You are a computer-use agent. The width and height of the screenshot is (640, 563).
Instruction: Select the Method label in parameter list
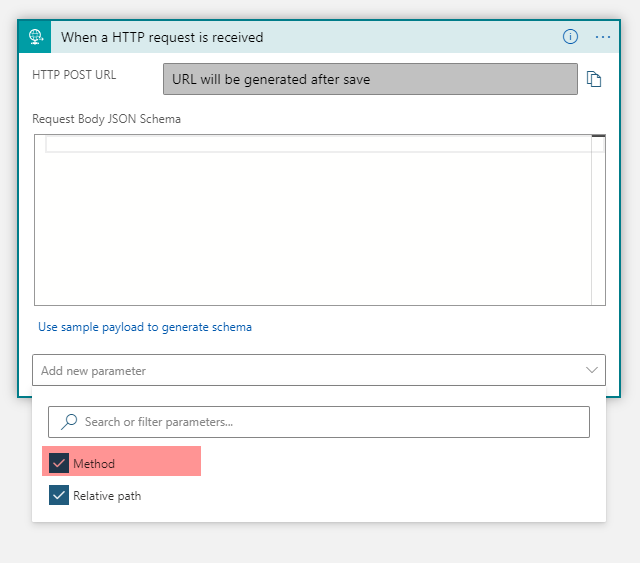tap(94, 464)
